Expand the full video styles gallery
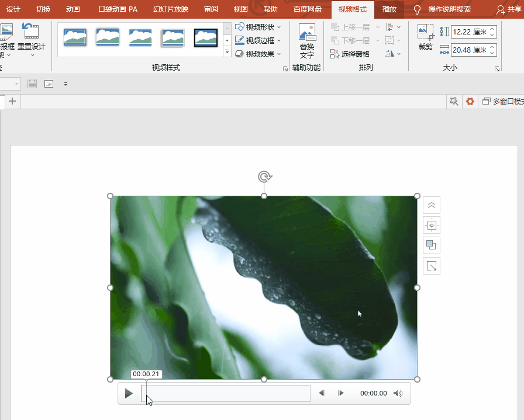 pyautogui.click(x=227, y=51)
